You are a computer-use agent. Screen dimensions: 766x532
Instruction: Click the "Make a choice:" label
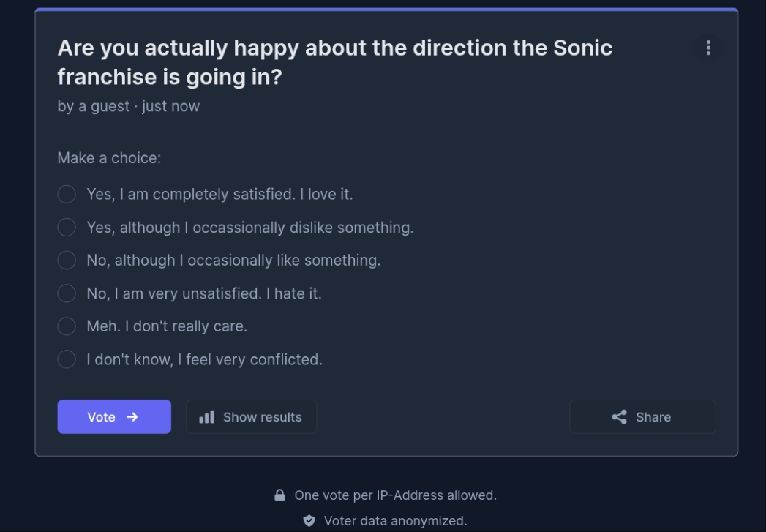click(109, 158)
